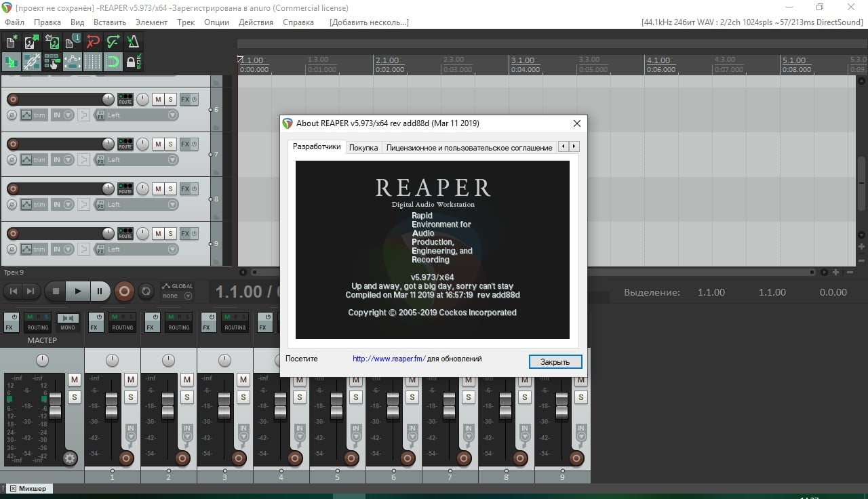Click timeline ruler marker 3.1.00
This screenshot has width=868, height=499.
point(523,60)
